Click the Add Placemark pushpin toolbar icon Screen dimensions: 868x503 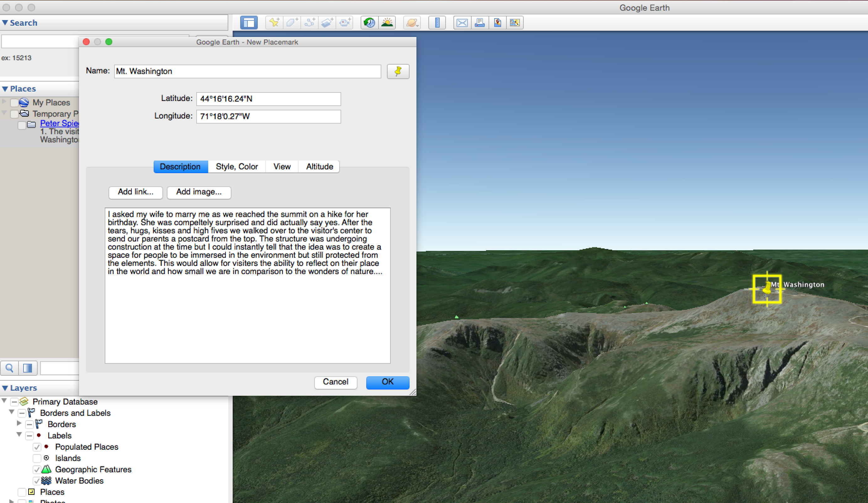[x=274, y=23]
